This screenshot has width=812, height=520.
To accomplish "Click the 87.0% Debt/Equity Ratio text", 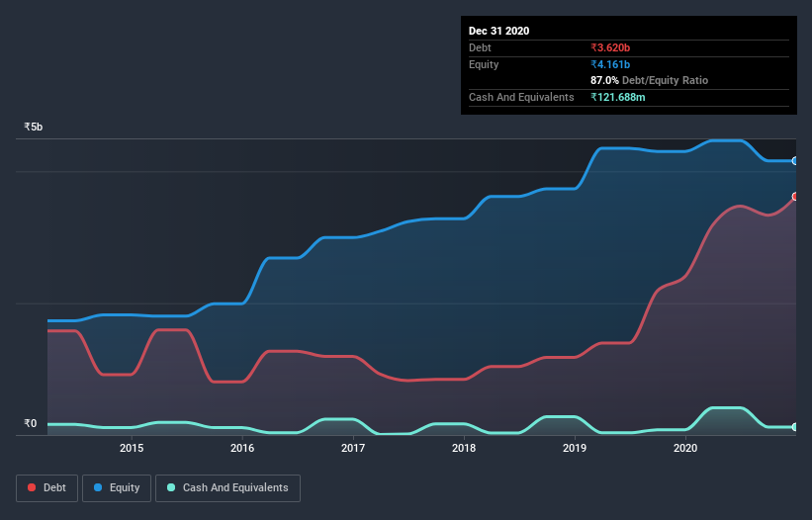I will pos(649,80).
